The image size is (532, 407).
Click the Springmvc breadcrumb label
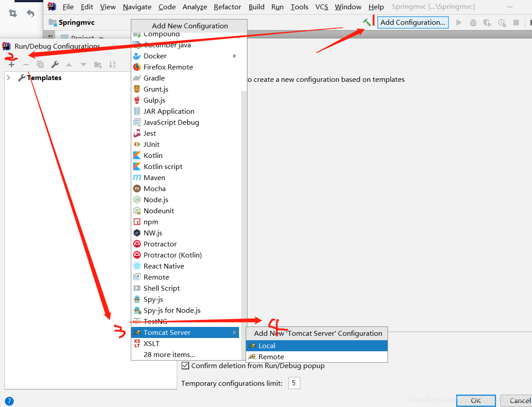tap(76, 23)
